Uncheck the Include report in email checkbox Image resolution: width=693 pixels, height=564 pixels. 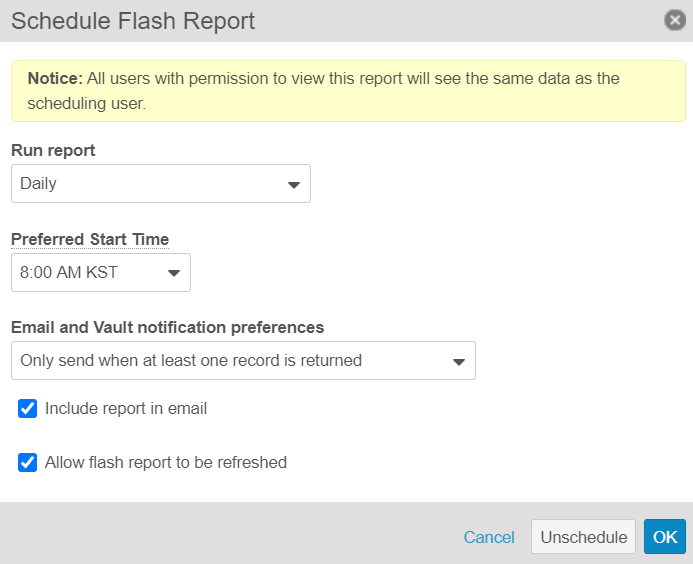(28, 408)
